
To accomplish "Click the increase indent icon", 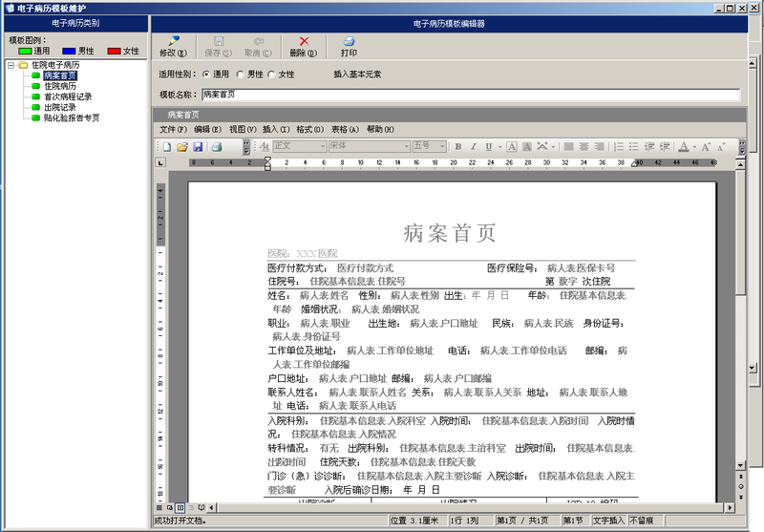I will 665,146.
